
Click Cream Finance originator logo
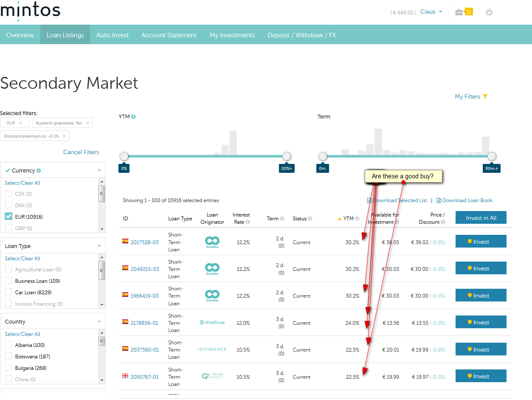212,376
